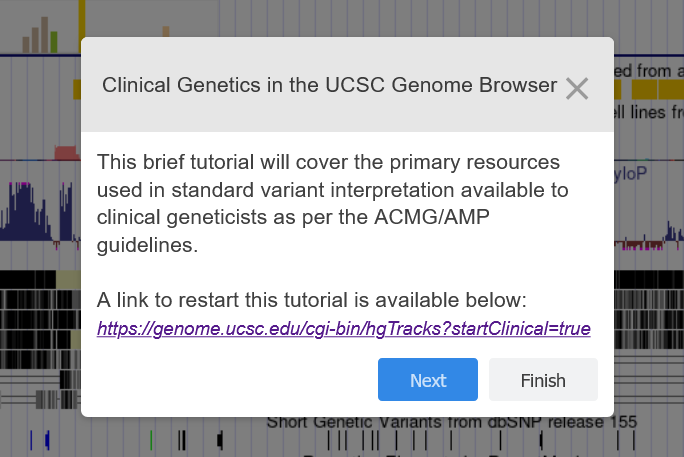Screen dimensions: 684x457
Task: Close the Clinical Genetics tutorial dialog
Action: tap(576, 88)
